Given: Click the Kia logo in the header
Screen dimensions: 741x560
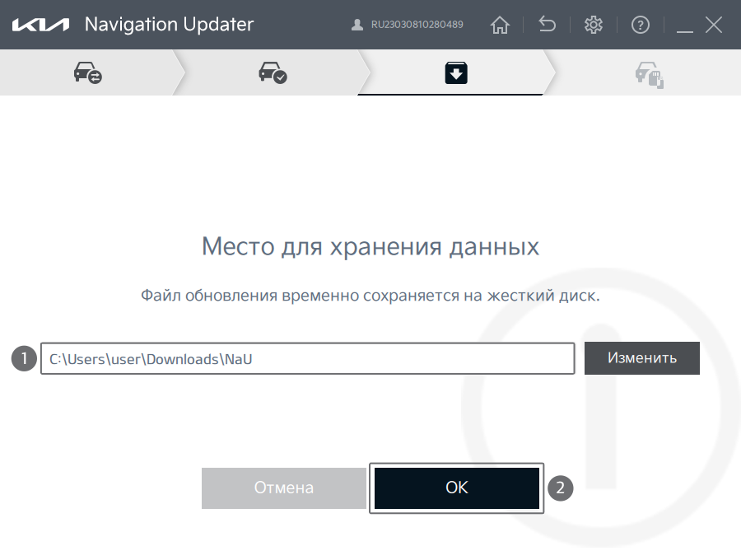Looking at the screenshot, I should (40, 25).
